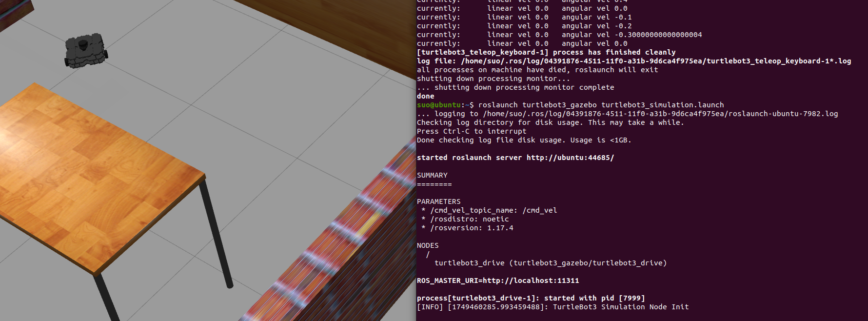Viewport: 868px width, 321px height.
Task: Click the 'NODES' heading in terminal
Action: (428, 245)
